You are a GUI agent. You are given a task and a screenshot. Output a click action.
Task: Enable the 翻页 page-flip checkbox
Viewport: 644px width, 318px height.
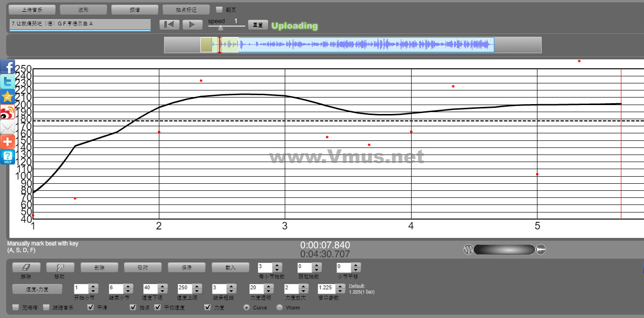219,9
